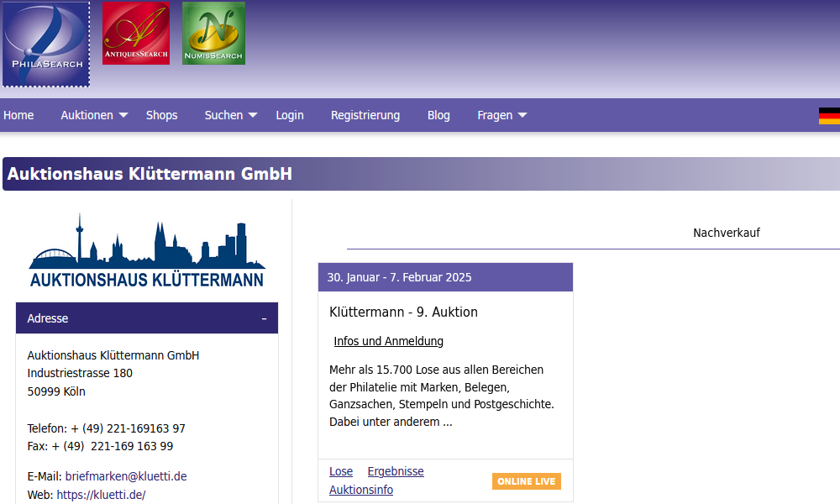The width and height of the screenshot is (840, 504).
Task: Switch to the Nachverkauf tab
Action: pyautogui.click(x=727, y=233)
